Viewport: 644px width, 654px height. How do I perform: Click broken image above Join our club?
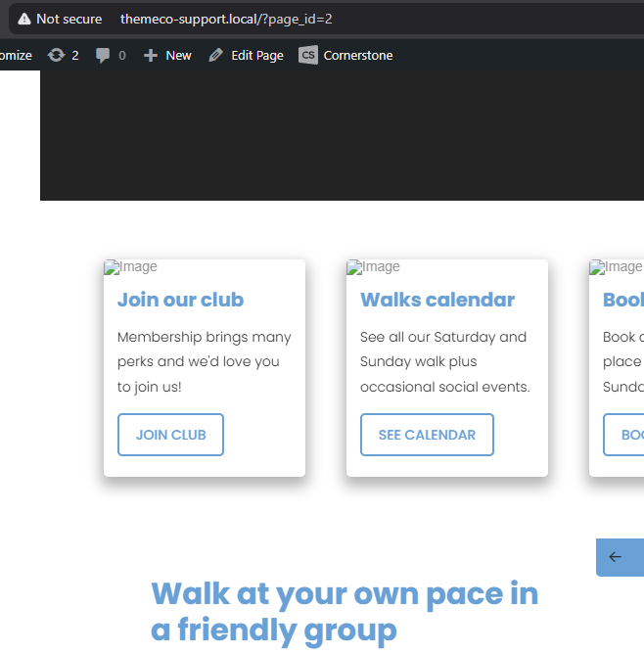tap(130, 266)
